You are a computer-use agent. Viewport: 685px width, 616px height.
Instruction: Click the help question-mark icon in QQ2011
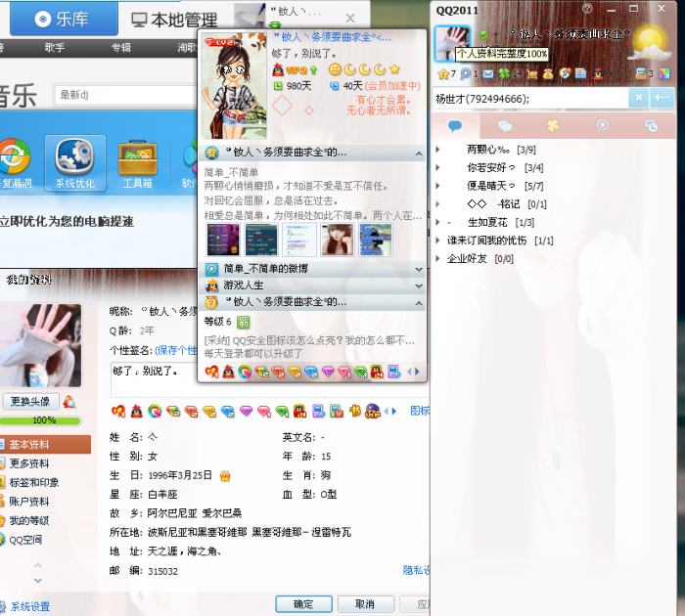pos(587,8)
